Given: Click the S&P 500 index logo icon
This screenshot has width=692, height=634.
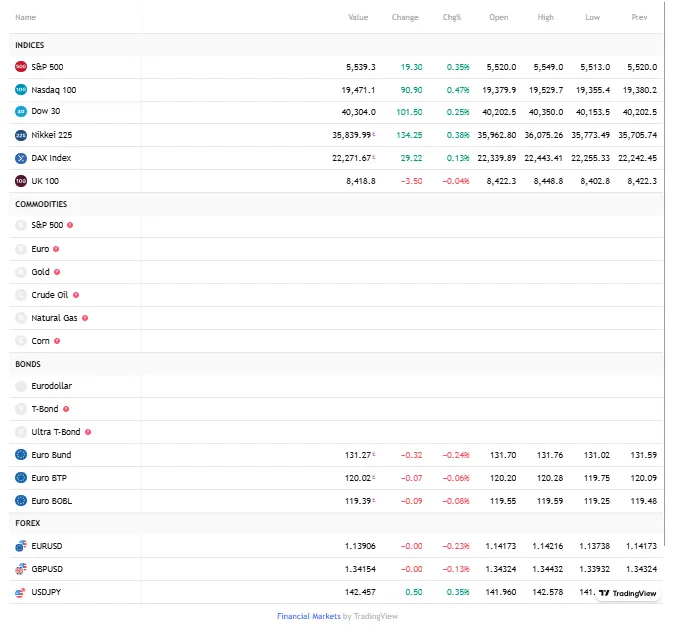Looking at the screenshot, I should point(21,67).
